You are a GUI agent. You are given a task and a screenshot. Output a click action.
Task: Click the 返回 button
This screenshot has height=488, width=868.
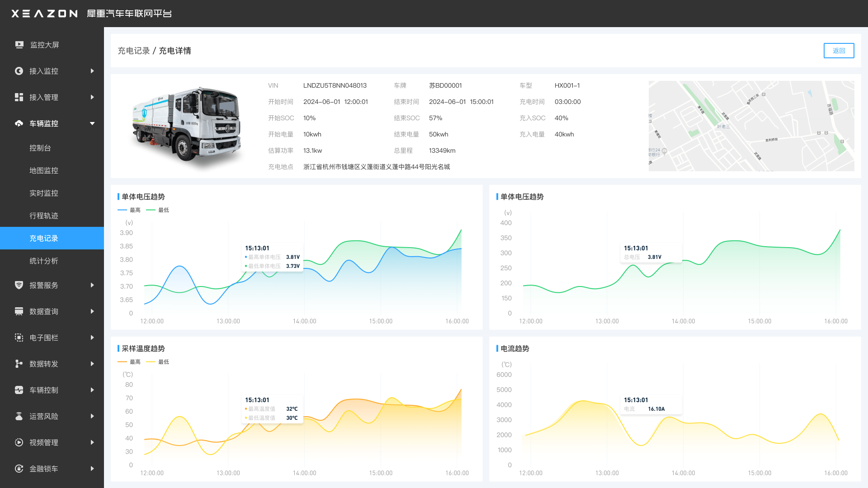839,51
